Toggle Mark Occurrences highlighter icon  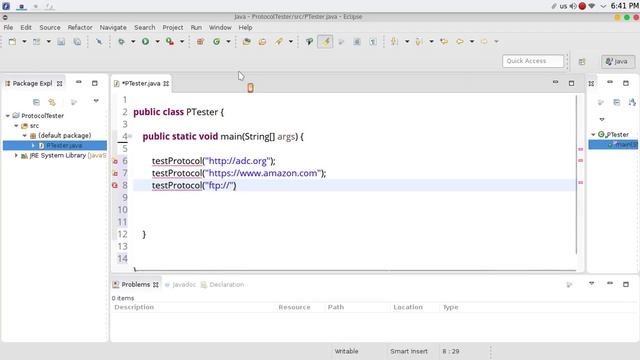[x=325, y=41]
